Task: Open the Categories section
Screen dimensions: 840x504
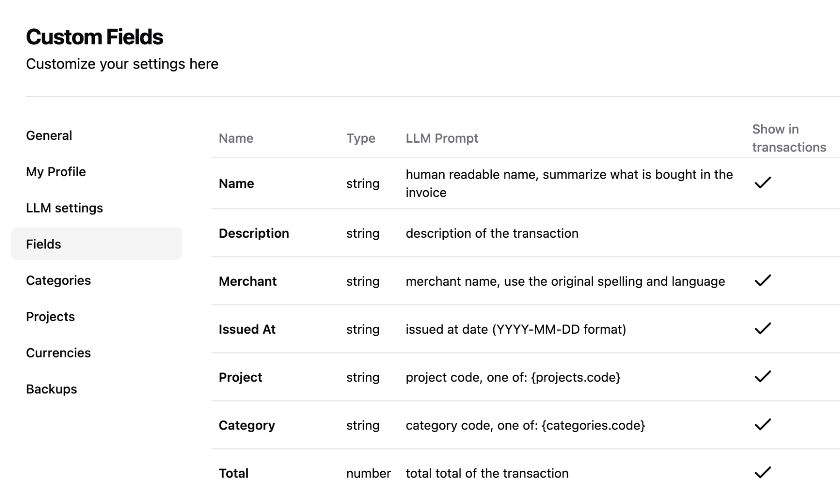Action: click(58, 280)
